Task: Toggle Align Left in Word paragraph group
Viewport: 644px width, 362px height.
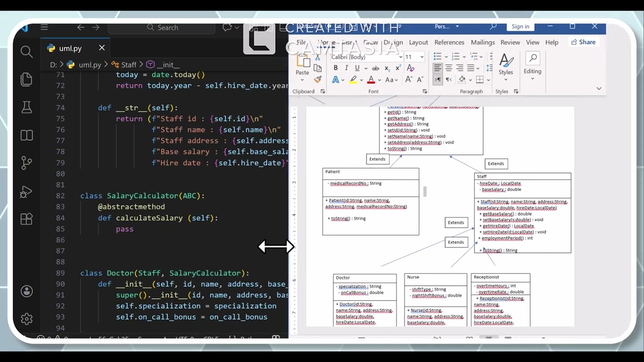Action: pos(437,68)
